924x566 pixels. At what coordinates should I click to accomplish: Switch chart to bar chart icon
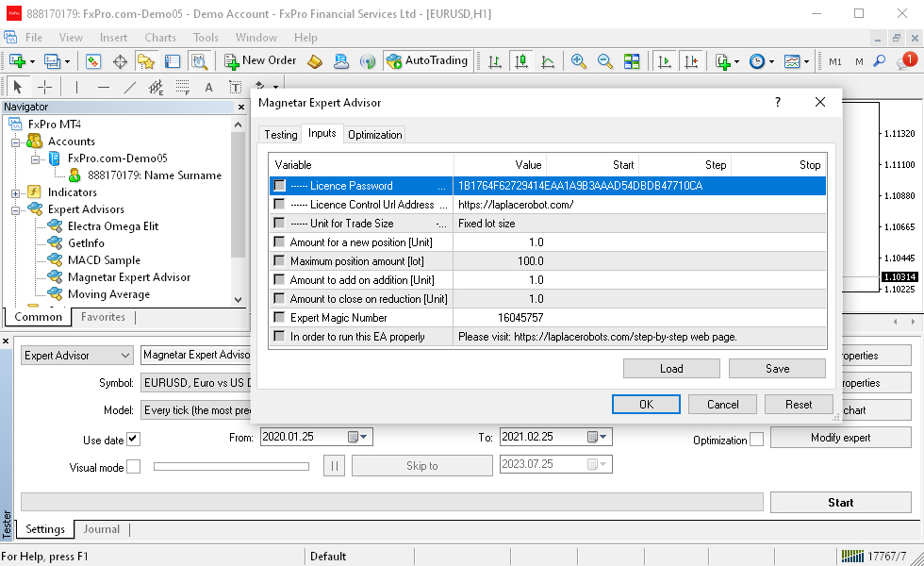pyautogui.click(x=495, y=60)
